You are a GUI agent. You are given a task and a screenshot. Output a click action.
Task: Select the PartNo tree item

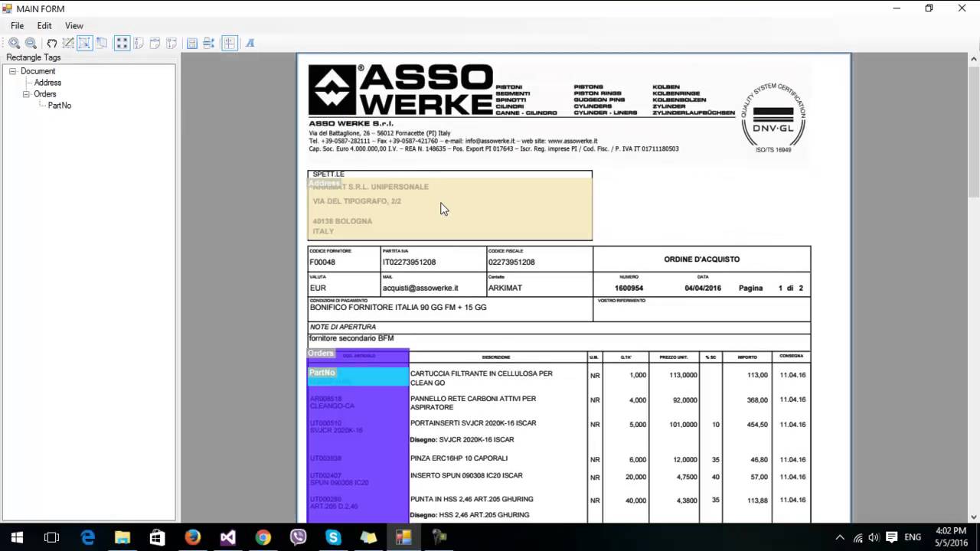[x=59, y=106]
